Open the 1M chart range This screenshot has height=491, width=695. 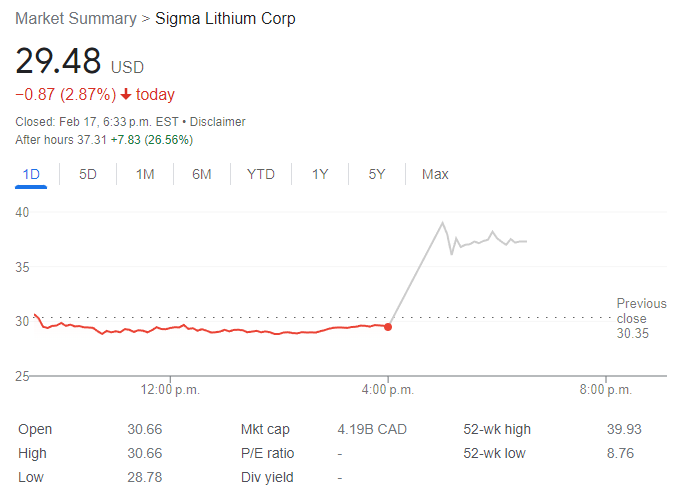145,174
